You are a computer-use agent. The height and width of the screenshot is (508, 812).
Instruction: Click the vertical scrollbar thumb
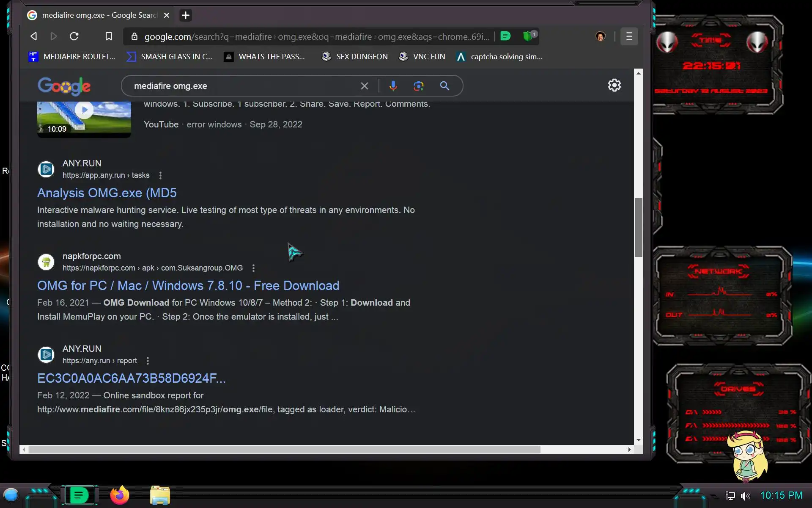coord(638,227)
